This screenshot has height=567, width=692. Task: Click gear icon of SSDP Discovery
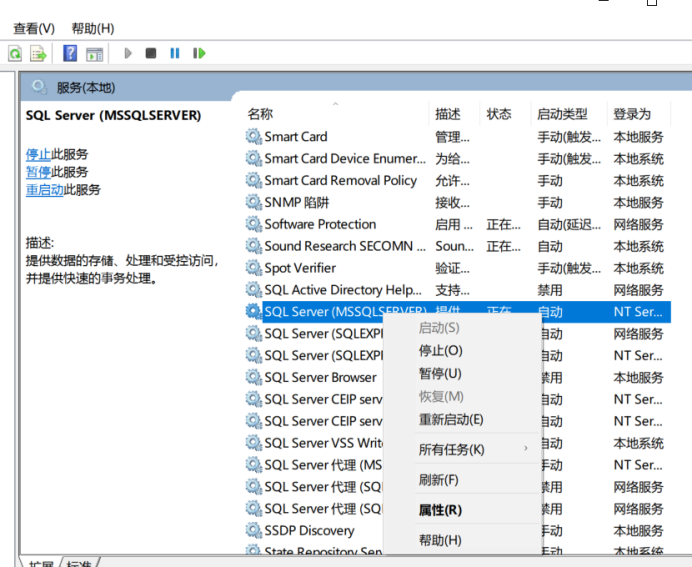(x=254, y=530)
